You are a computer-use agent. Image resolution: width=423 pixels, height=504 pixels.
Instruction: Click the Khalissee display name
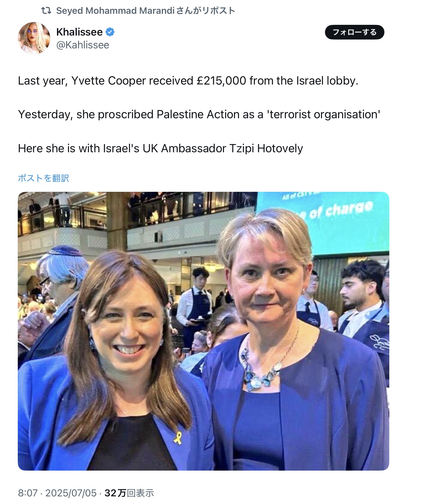(79, 32)
